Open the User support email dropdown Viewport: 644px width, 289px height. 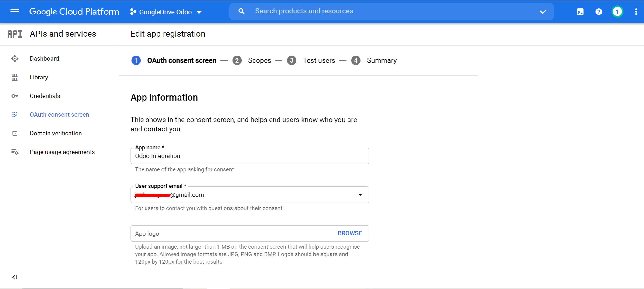tap(250, 195)
